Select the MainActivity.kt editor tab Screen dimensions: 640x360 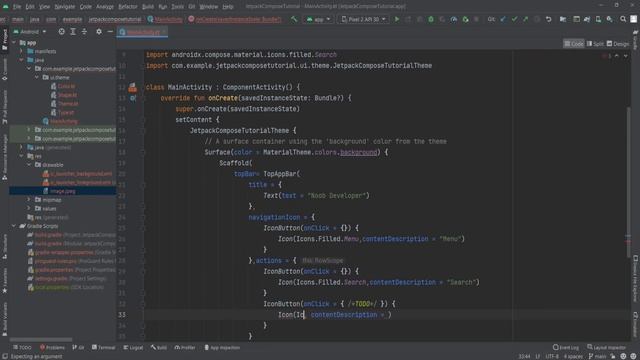[x=142, y=32]
